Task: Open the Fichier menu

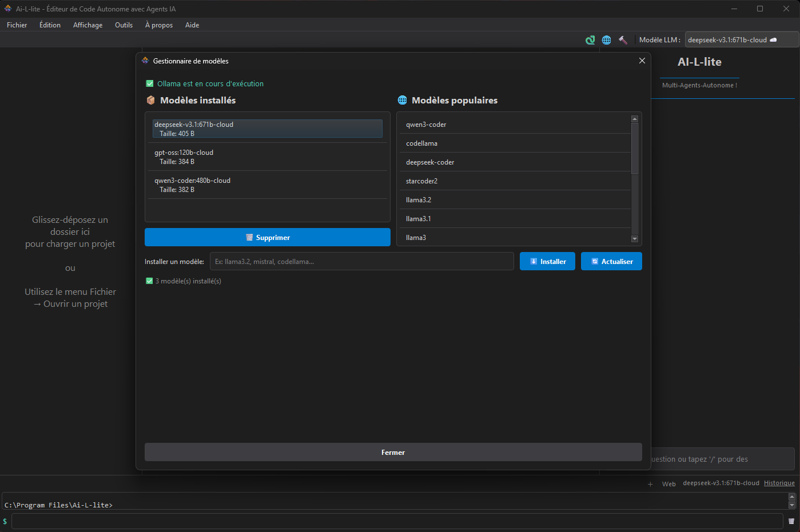Action: (x=17, y=25)
